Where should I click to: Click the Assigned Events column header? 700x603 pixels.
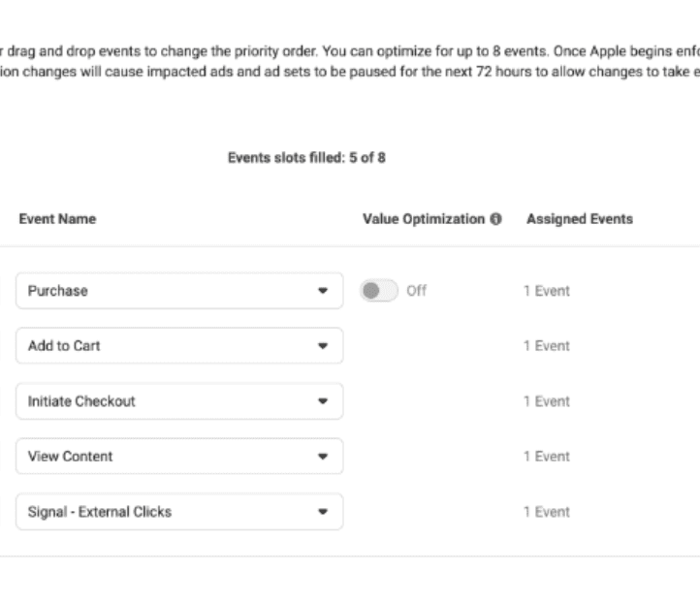(x=579, y=219)
